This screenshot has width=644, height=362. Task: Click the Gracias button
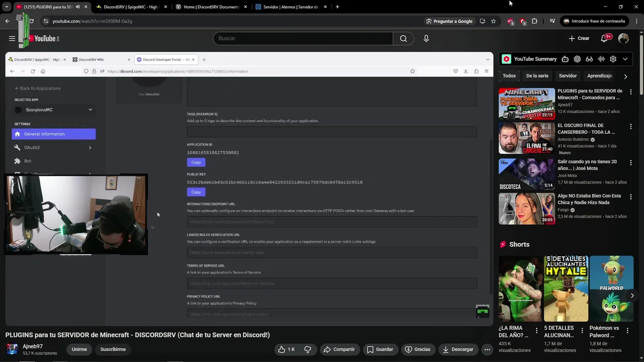coord(418,349)
